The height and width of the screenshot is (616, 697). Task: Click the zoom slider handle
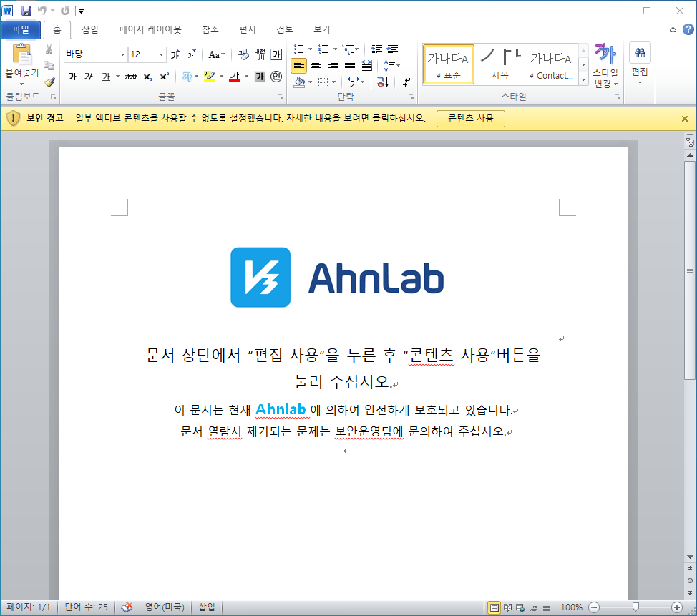[x=635, y=607]
